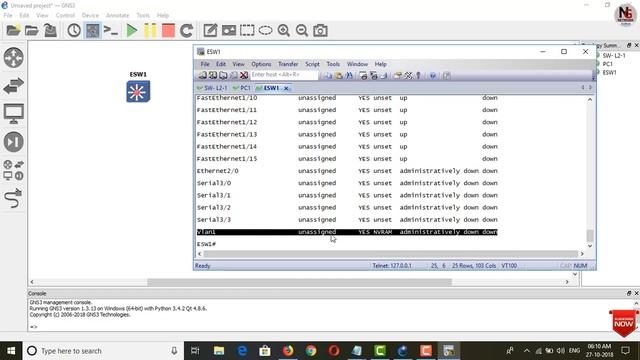
Task: Select the add a link cable tool
Action: [x=13, y=198]
